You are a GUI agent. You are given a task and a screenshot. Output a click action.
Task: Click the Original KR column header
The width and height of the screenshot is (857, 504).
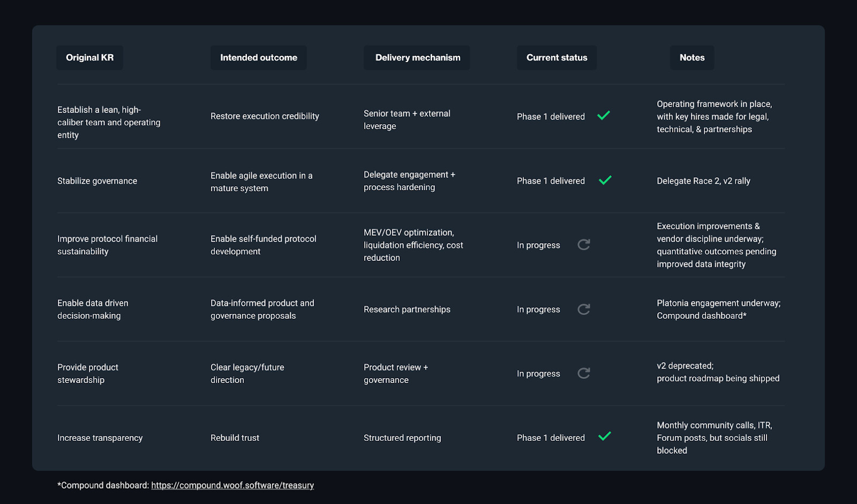[x=89, y=58]
